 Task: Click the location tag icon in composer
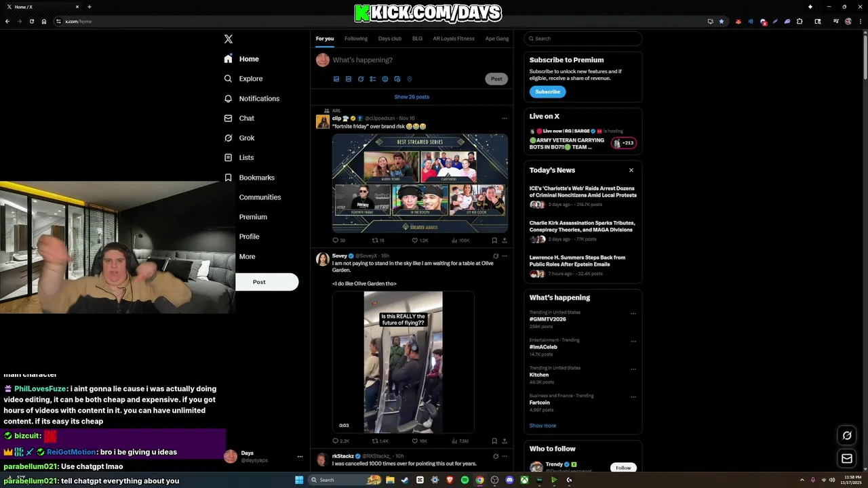click(x=410, y=79)
